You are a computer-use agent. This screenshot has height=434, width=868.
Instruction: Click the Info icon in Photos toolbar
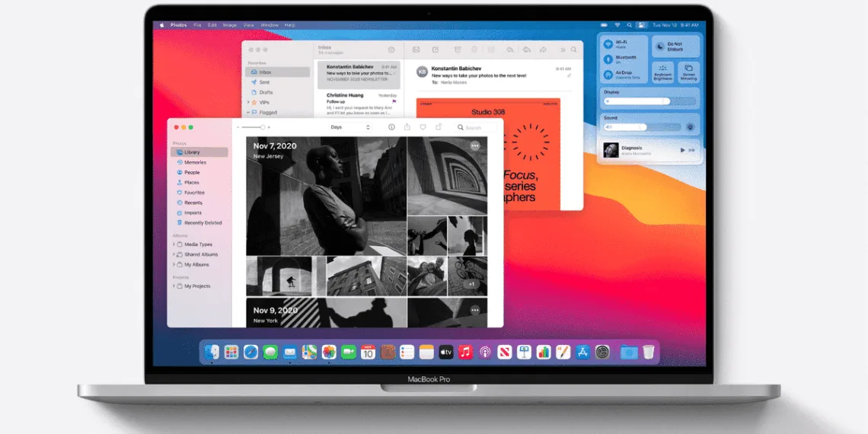pyautogui.click(x=391, y=127)
